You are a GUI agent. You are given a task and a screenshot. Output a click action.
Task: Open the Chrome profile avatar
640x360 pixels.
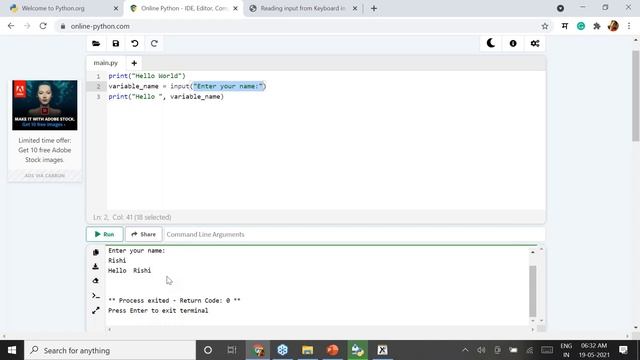pyautogui.click(x=613, y=26)
